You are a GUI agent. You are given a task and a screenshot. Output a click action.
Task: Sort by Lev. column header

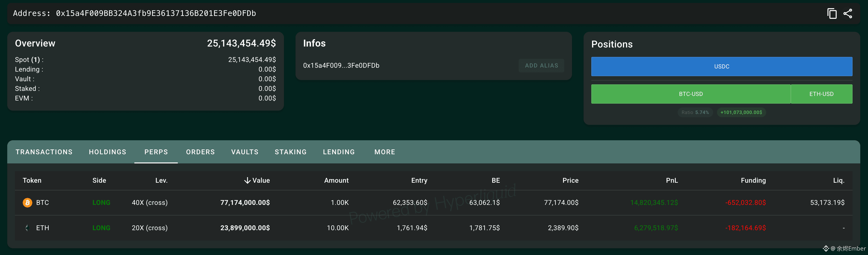pyautogui.click(x=161, y=181)
